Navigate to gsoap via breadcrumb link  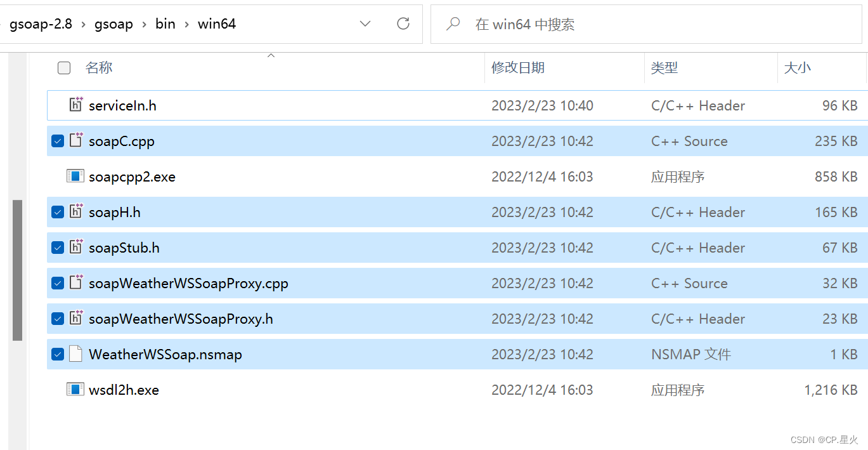(x=114, y=23)
